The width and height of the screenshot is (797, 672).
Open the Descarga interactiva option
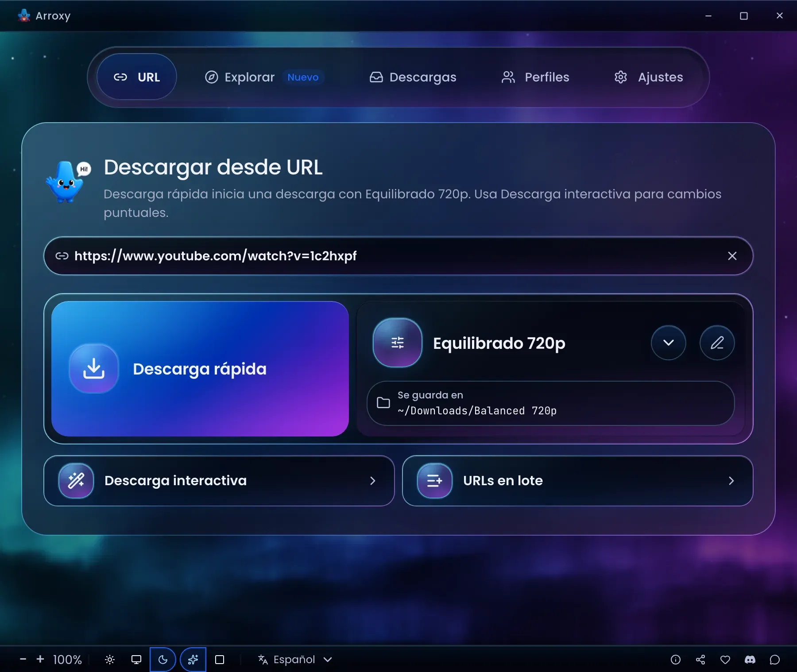[x=219, y=481]
